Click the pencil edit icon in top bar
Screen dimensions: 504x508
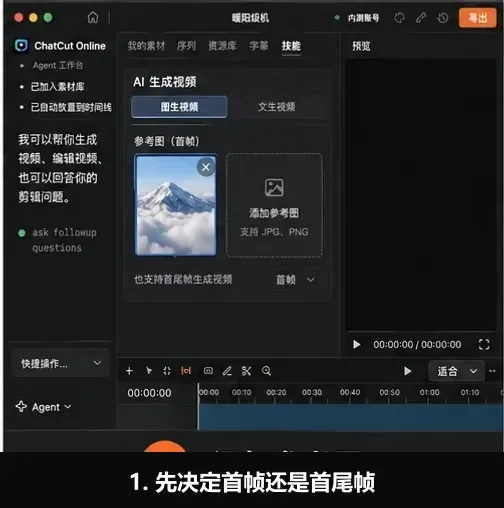[x=421, y=18]
